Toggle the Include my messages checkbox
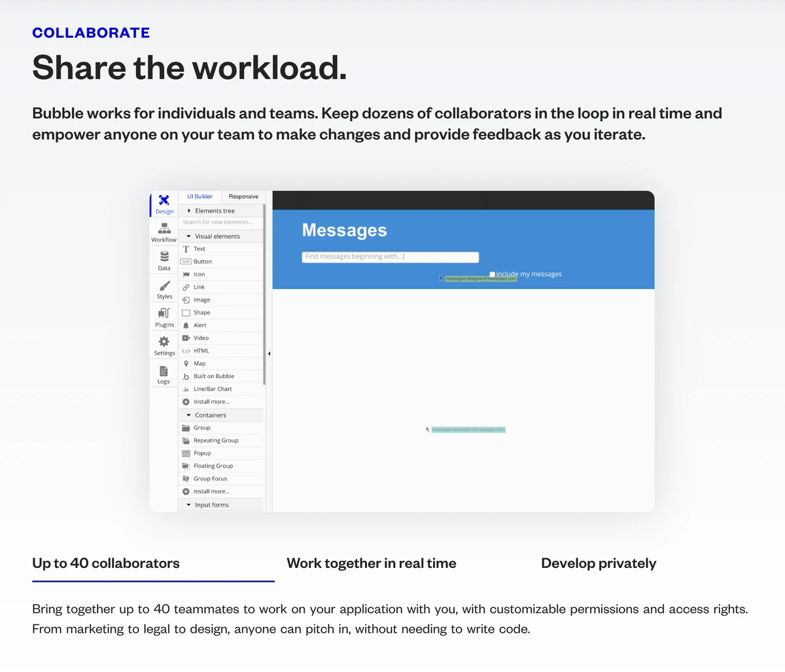The image size is (785, 672). tap(492, 274)
